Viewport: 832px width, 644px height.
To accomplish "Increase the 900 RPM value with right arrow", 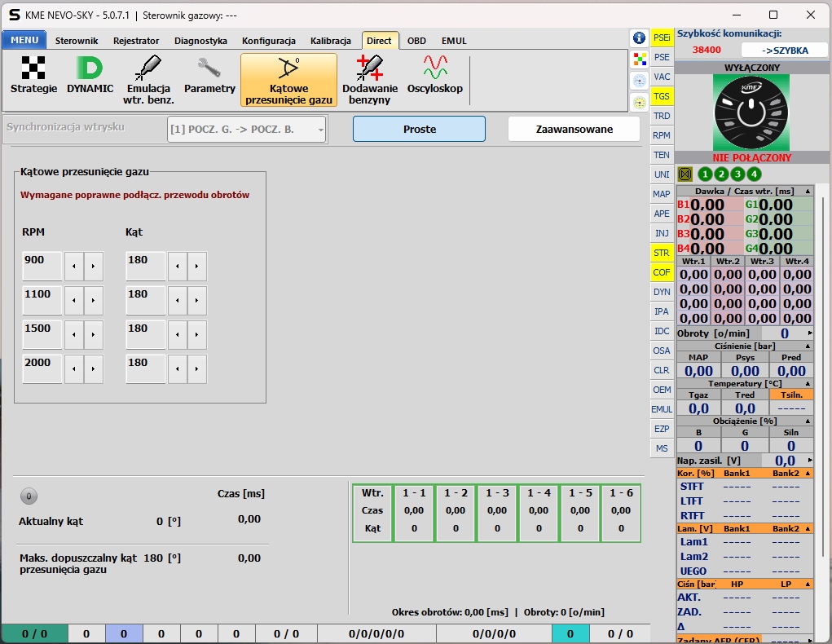I will coord(94,267).
